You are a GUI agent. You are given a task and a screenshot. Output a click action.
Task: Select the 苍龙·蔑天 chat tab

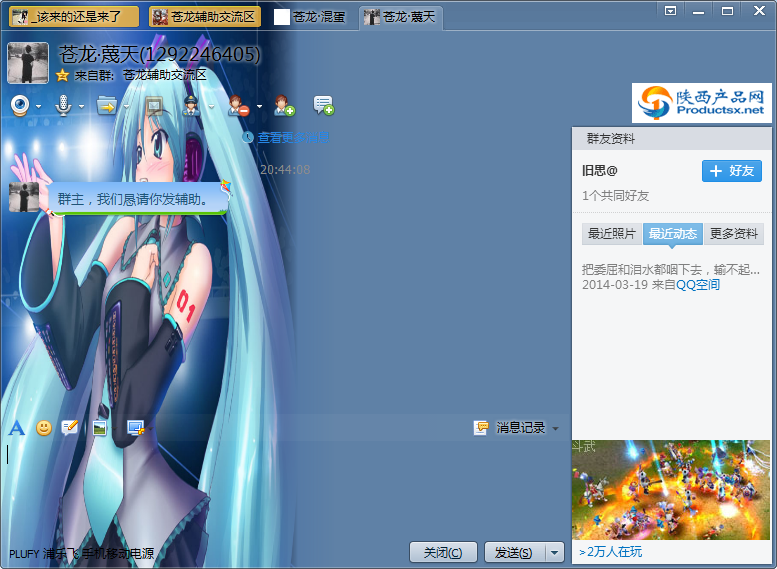(400, 17)
